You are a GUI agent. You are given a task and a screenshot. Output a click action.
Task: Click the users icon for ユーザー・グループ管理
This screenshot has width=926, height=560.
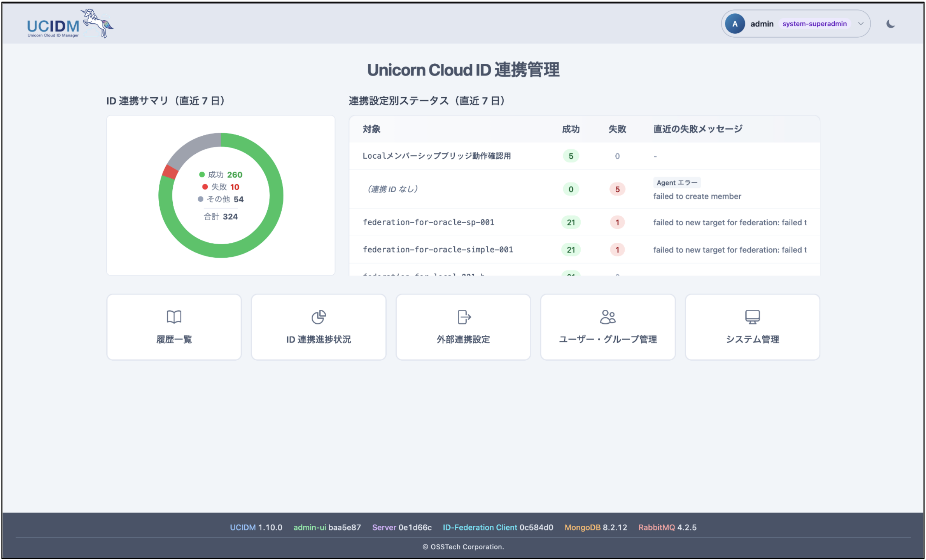(x=607, y=317)
